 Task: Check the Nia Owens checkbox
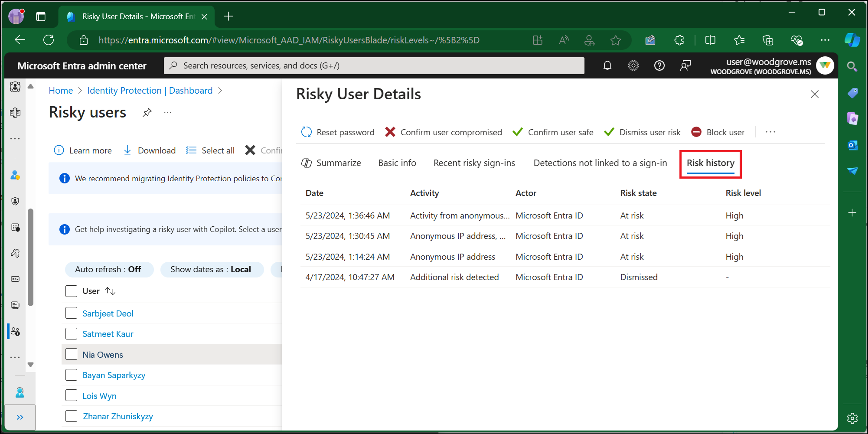coord(71,354)
